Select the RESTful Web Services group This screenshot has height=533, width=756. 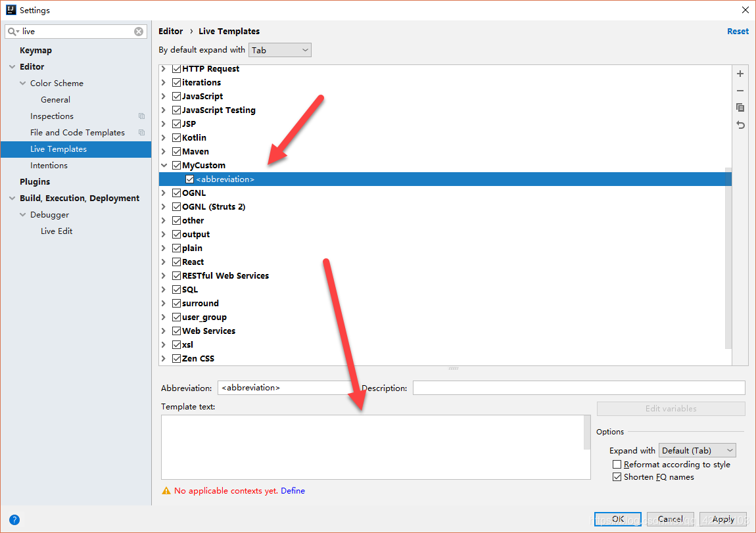click(x=225, y=275)
